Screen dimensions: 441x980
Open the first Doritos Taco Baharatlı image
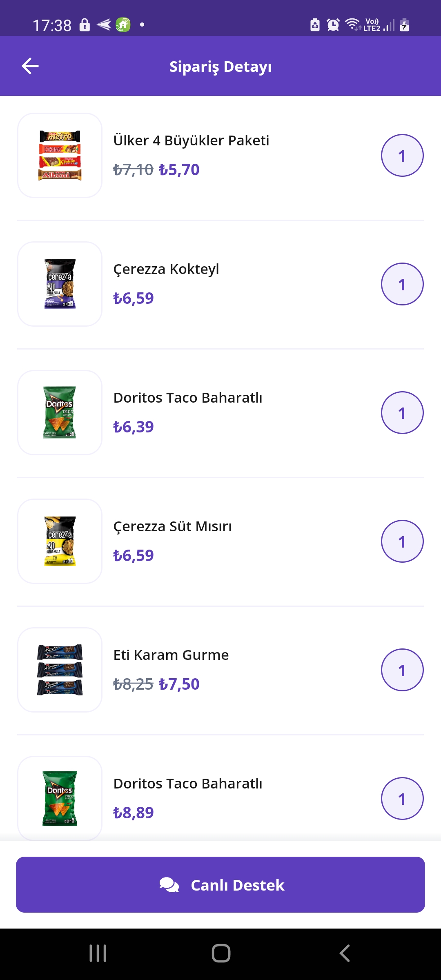(60, 413)
